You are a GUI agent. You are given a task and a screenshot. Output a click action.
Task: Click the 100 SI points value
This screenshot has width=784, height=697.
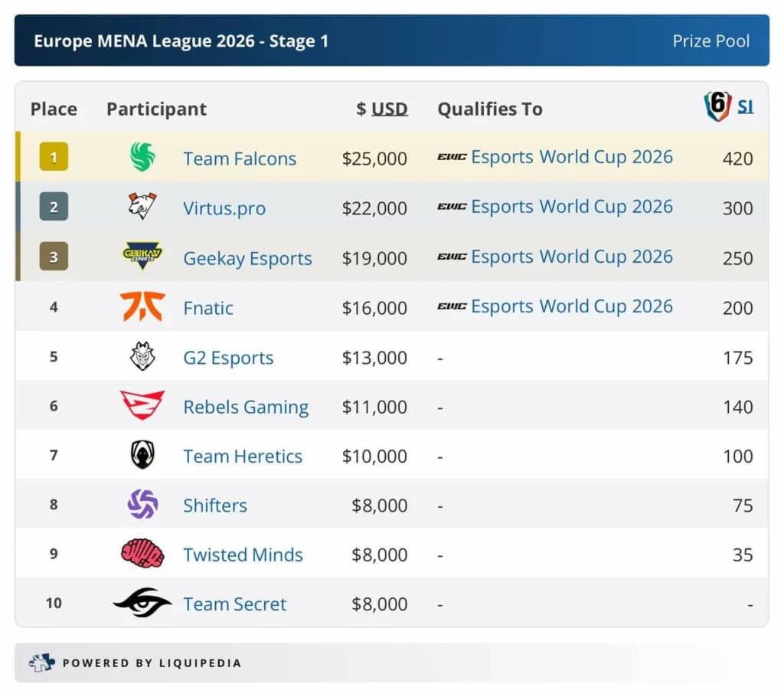[738, 456]
